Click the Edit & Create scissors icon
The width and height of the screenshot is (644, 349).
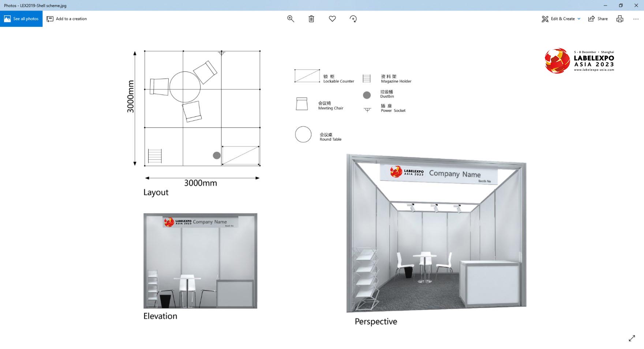pos(545,19)
